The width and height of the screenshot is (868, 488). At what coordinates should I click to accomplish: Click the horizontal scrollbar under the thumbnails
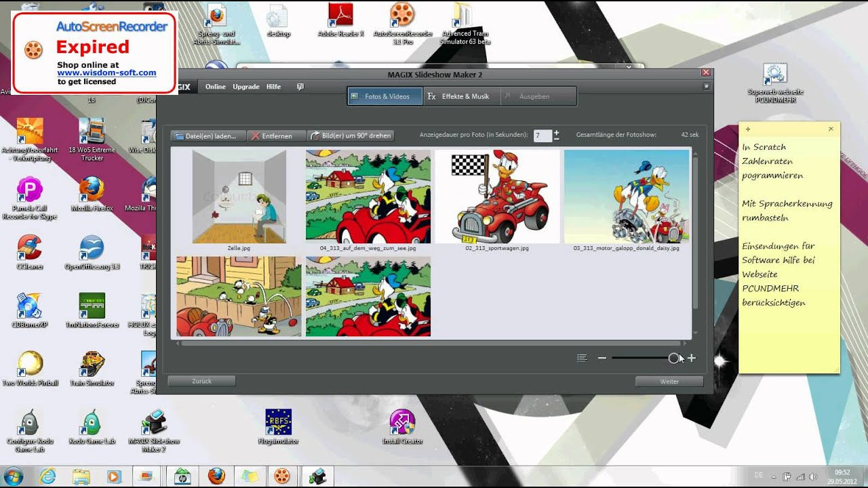point(431,343)
